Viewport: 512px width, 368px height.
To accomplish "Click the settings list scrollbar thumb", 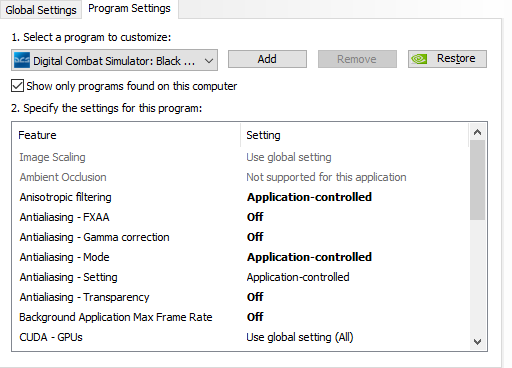I will [x=477, y=180].
